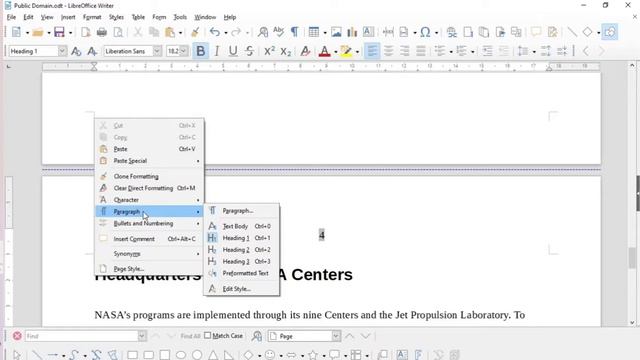Viewport: 640px width, 360px height.
Task: Click Clear Direct Formatting in context menu
Action: click(x=149, y=188)
